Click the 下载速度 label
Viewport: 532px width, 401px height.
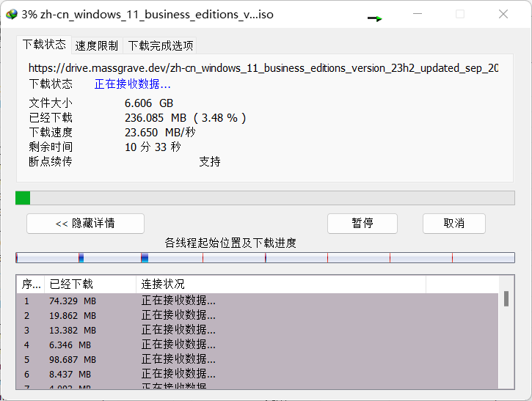51,133
